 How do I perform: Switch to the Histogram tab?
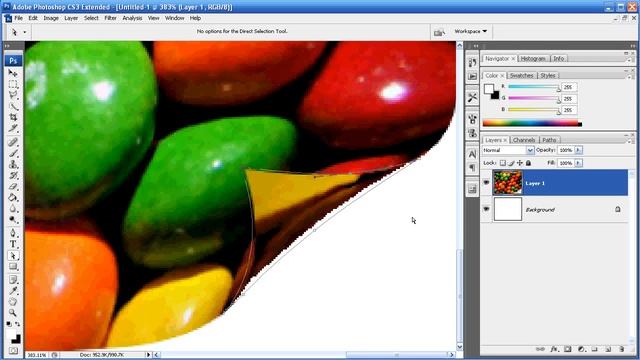(533, 59)
